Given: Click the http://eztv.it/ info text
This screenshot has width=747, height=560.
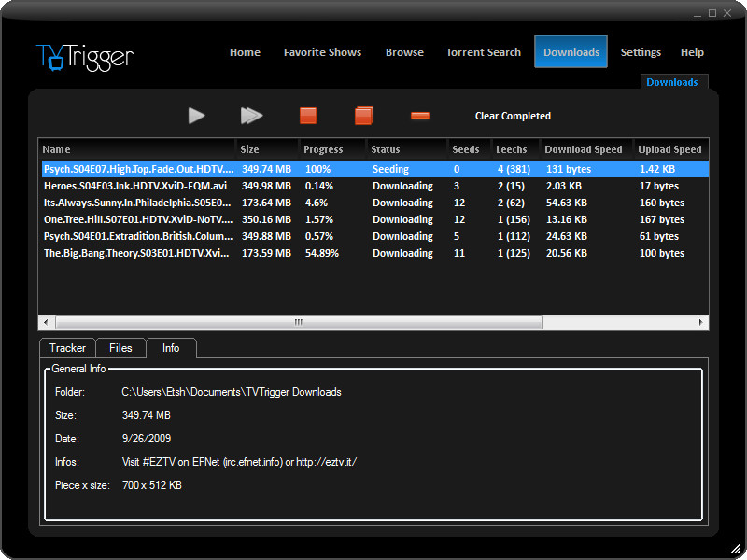Looking at the screenshot, I should click(326, 462).
